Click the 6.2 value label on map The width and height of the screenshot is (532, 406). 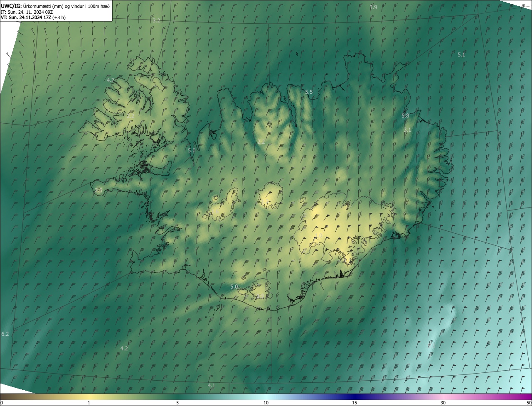[x=5, y=334]
